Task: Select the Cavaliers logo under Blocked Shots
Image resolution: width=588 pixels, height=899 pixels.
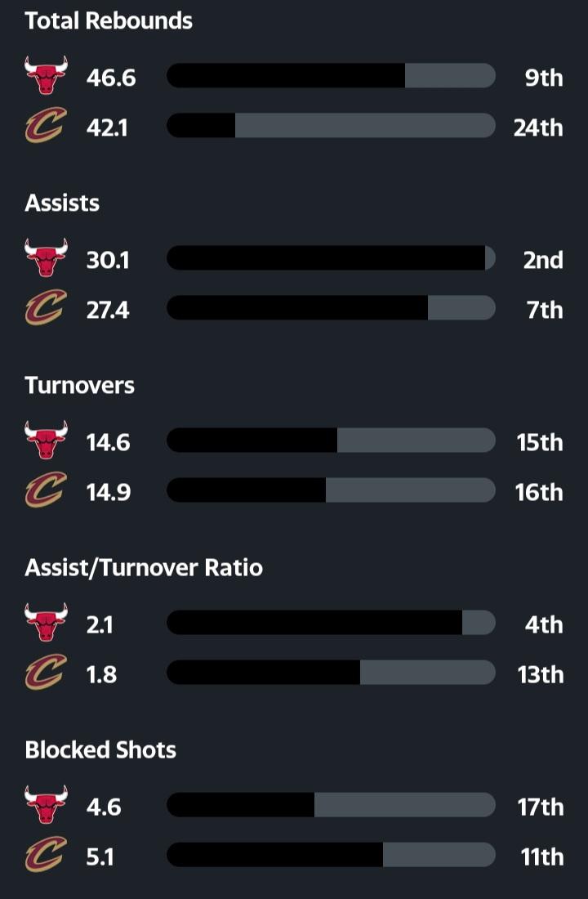Action: (x=46, y=856)
